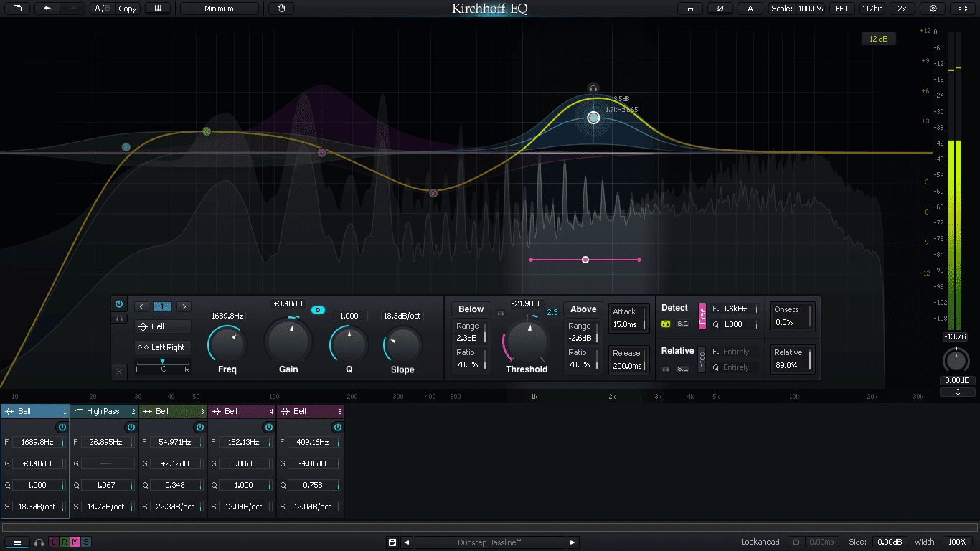Image resolution: width=980 pixels, height=551 pixels.
Task: Go to the next preset with the right arrow
Action: tap(573, 542)
